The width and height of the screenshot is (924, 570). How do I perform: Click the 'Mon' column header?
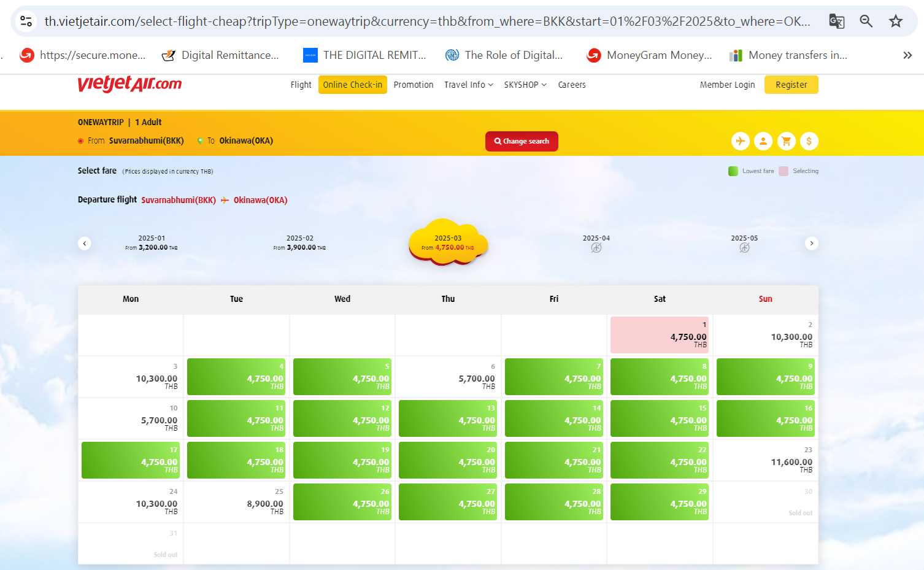pos(131,299)
